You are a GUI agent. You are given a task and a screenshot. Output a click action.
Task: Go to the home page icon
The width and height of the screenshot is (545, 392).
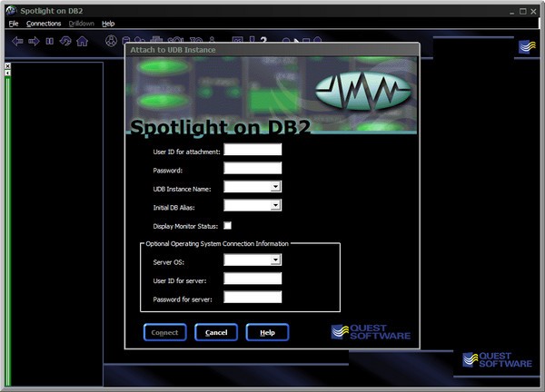tap(82, 41)
